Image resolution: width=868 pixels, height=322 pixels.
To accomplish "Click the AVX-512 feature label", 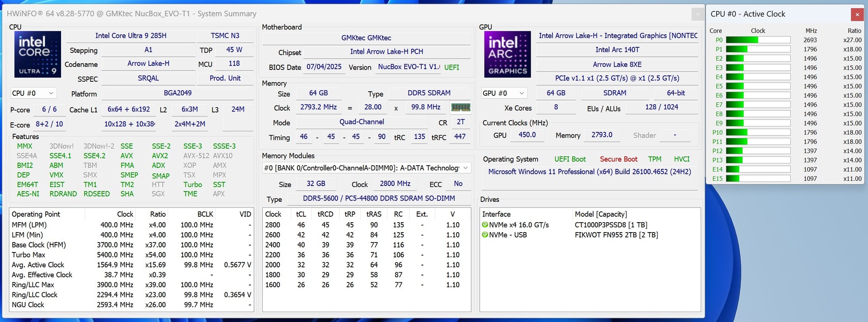I will coord(196,156).
